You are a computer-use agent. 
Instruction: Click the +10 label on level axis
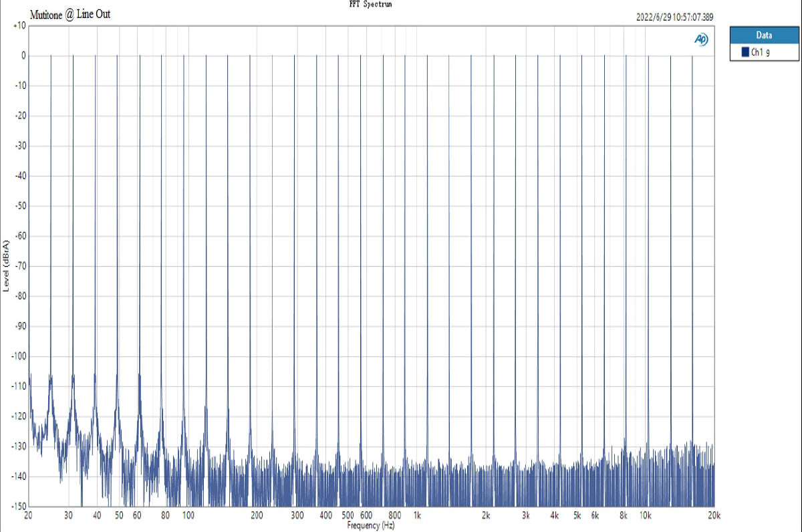(x=19, y=25)
